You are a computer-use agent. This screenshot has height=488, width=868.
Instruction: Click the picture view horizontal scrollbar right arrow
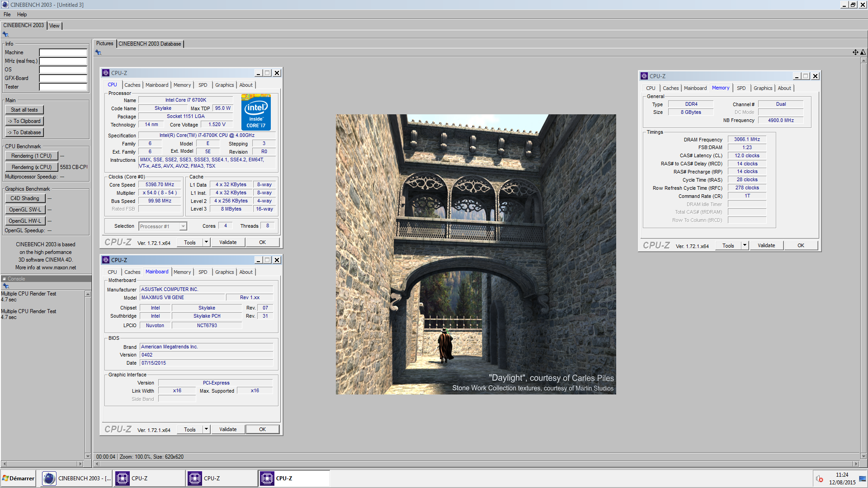click(x=855, y=464)
